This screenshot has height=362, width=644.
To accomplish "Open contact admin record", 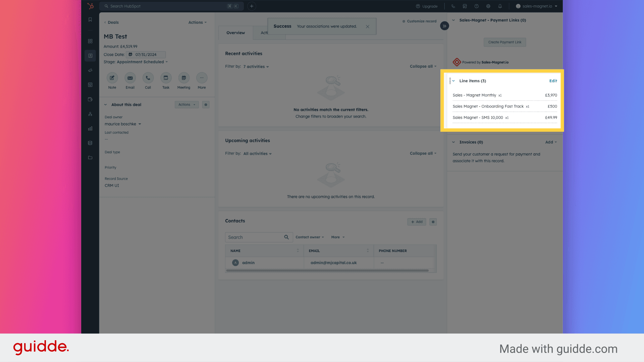I will (248, 263).
